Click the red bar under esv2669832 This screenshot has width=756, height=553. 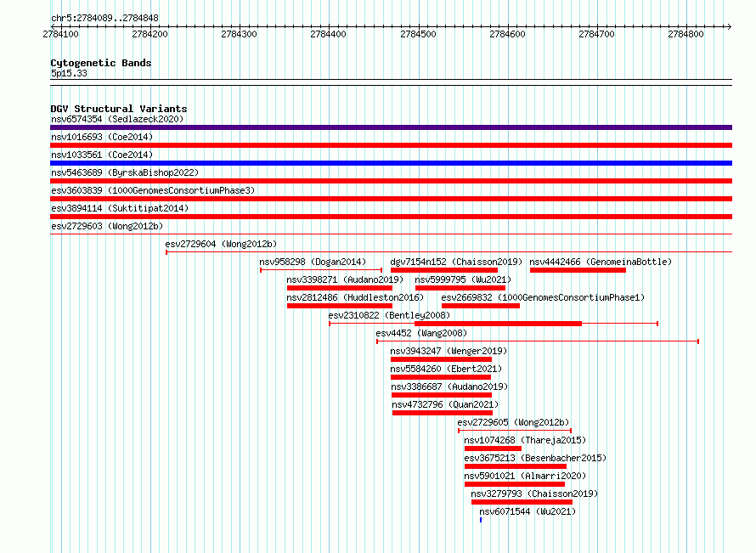[481, 306]
